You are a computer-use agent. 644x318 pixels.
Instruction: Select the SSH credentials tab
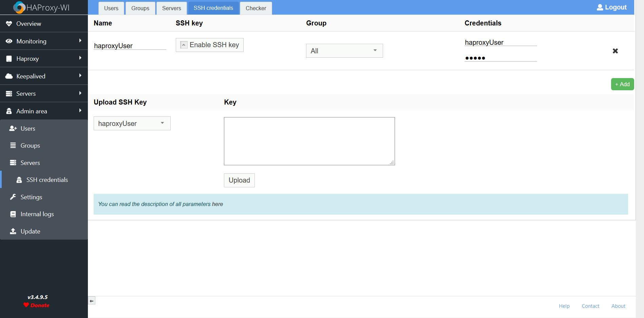pos(213,8)
